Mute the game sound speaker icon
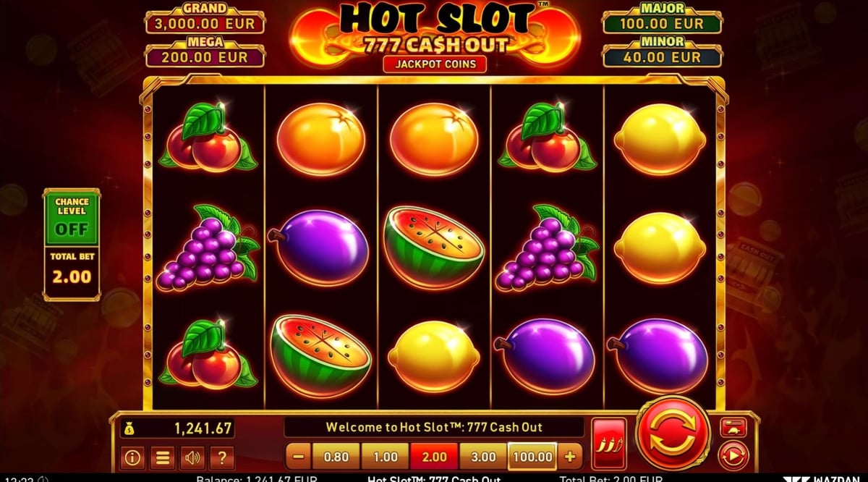The image size is (868, 482). pos(192,457)
